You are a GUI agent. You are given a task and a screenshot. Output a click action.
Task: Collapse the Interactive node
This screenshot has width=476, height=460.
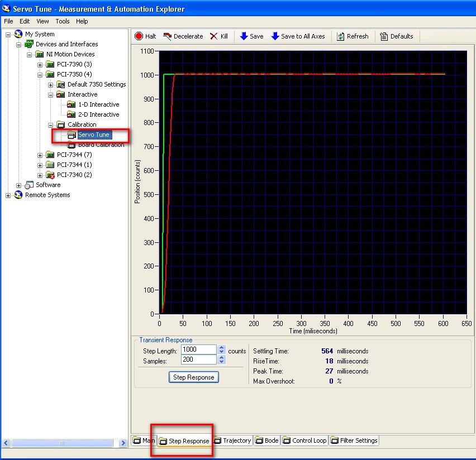click(x=51, y=95)
